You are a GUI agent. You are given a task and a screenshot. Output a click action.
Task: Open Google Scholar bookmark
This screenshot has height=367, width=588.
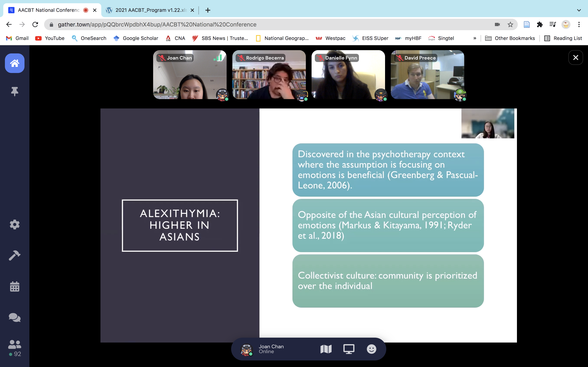coord(136,38)
